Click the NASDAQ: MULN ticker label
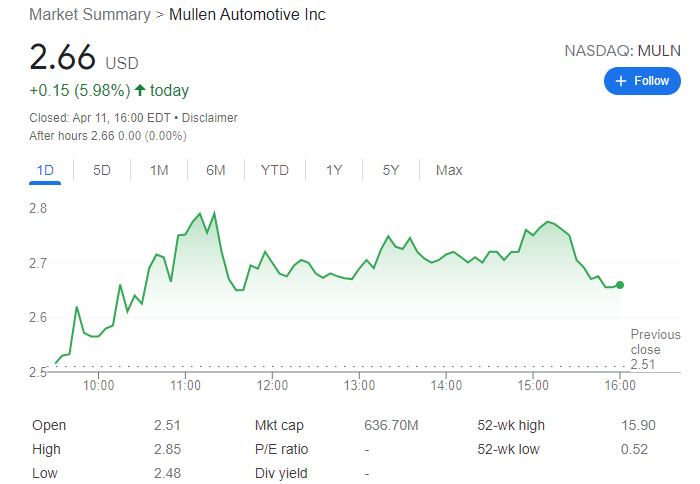This screenshot has width=700, height=484. pyautogui.click(x=622, y=49)
